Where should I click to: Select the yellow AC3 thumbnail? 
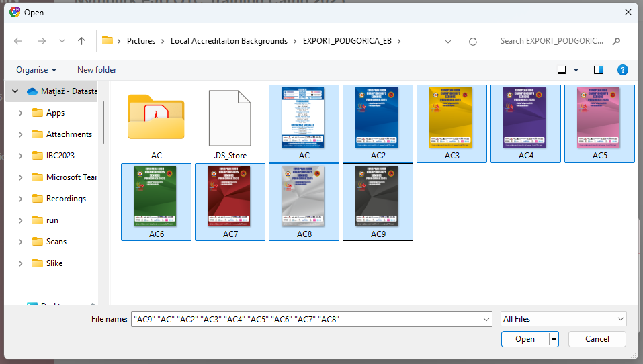click(452, 118)
